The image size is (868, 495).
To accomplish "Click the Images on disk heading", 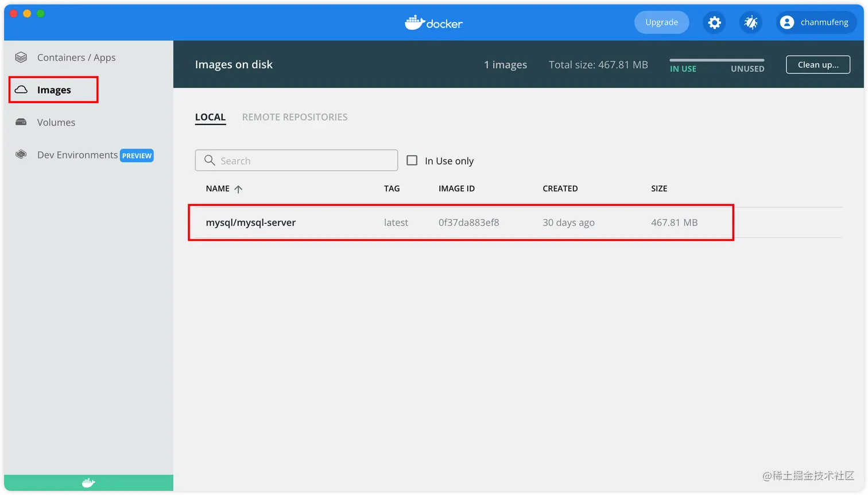I will [x=234, y=65].
